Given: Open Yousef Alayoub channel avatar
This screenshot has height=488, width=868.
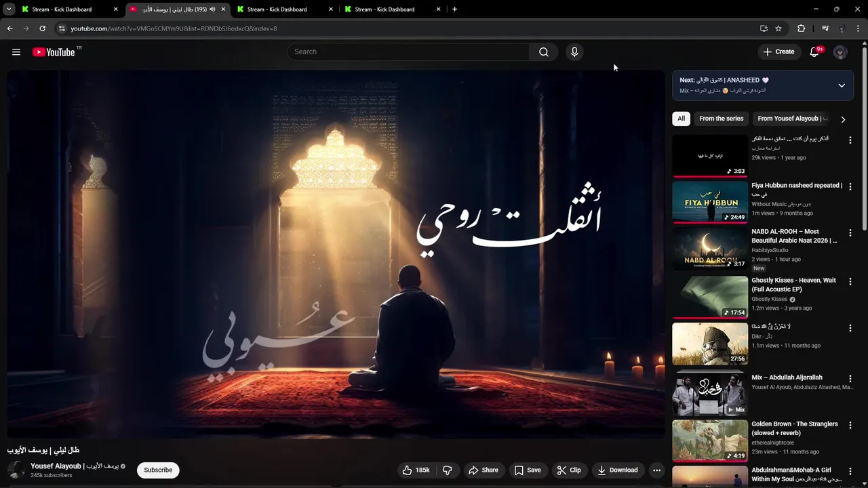Looking at the screenshot, I should (x=16, y=470).
